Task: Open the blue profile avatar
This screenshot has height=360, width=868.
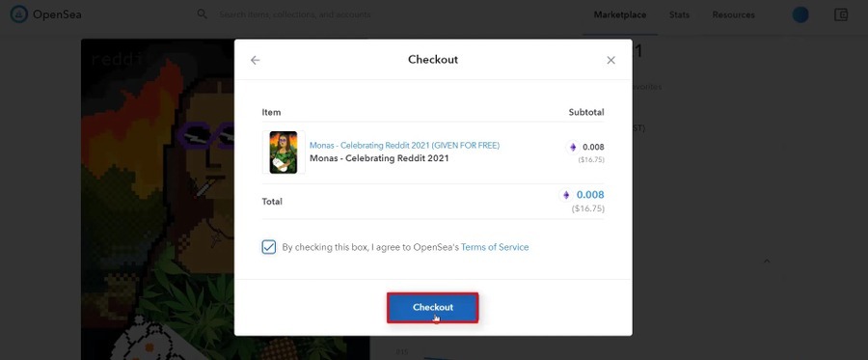Action: (800, 14)
